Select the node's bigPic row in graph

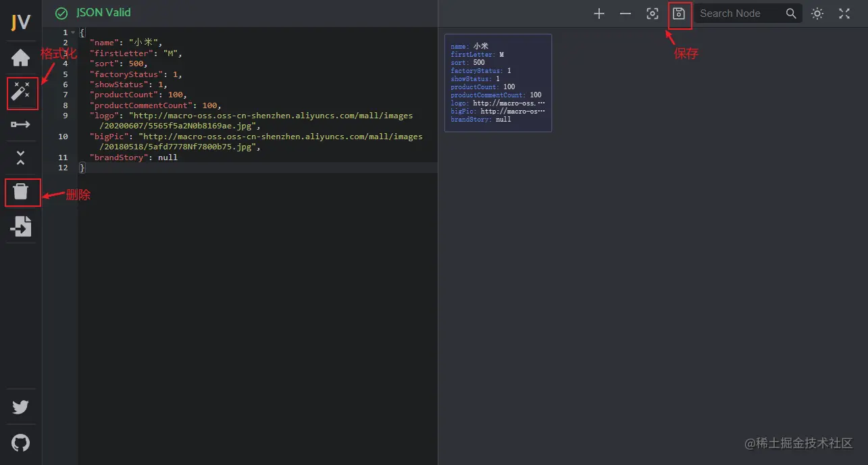[498, 112]
